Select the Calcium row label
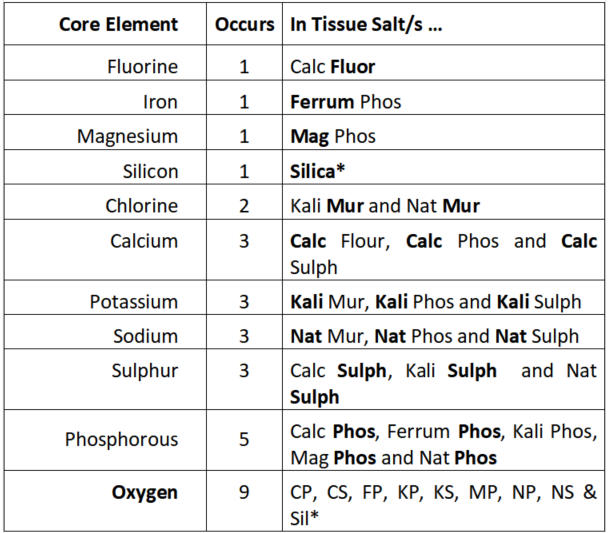The image size is (609, 533). 144,241
